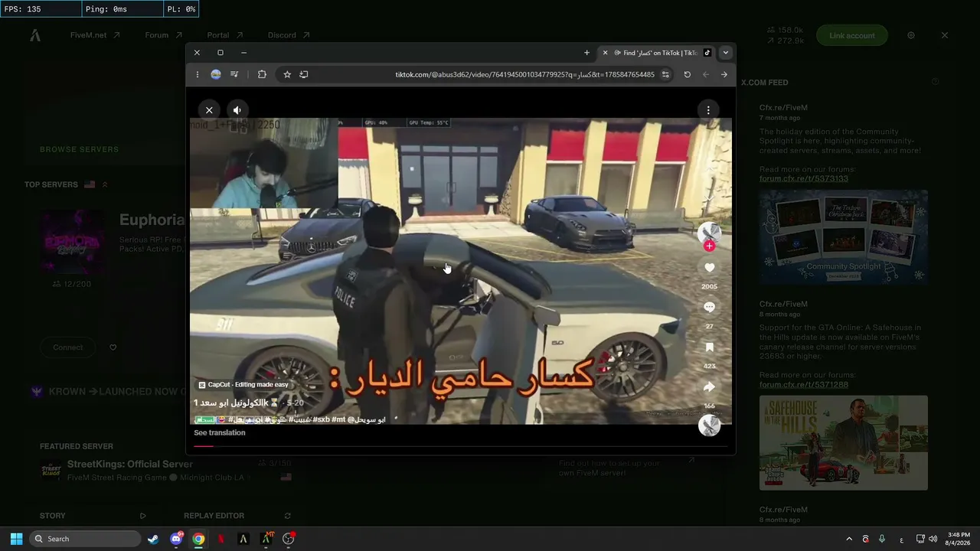
Task: Open the REPLAY EDITOR
Action: point(214,516)
